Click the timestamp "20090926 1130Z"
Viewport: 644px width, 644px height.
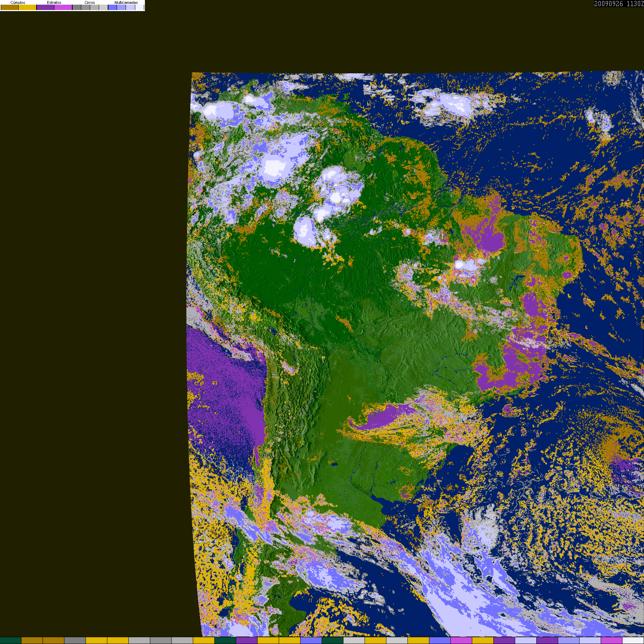(619, 4)
